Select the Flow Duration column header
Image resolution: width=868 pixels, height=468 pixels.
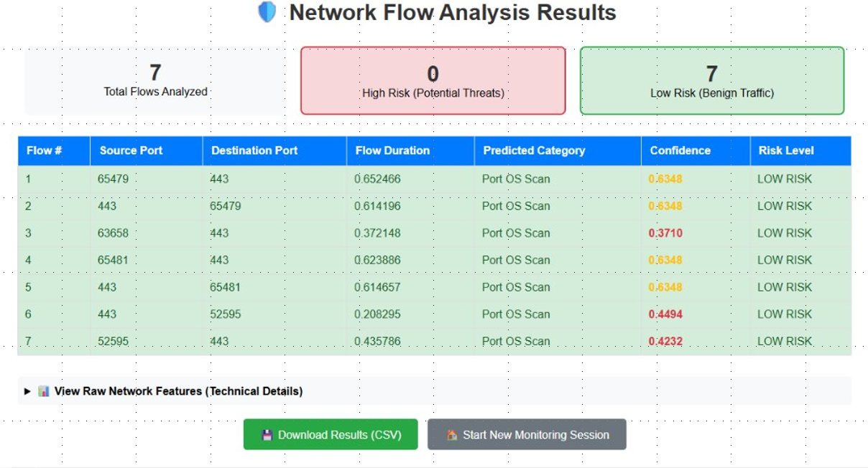(392, 151)
